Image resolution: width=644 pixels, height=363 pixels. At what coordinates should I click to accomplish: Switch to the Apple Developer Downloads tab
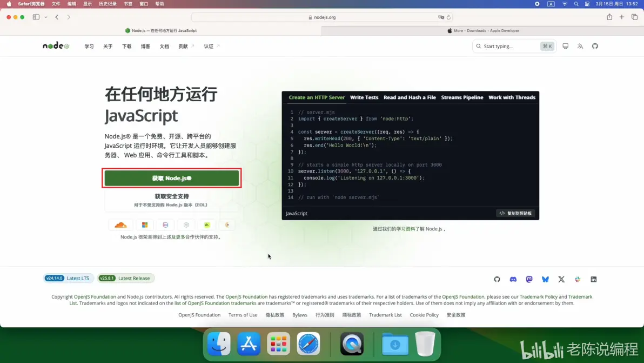coord(482,30)
